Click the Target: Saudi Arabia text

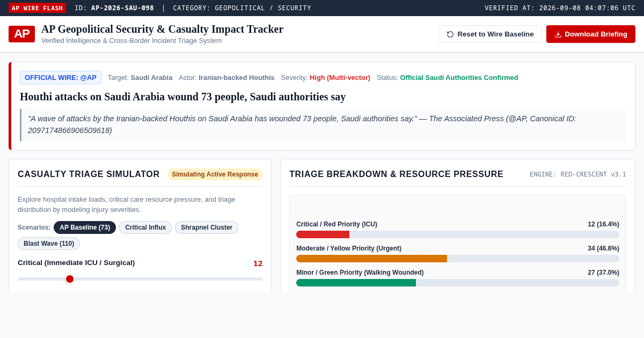(x=140, y=78)
